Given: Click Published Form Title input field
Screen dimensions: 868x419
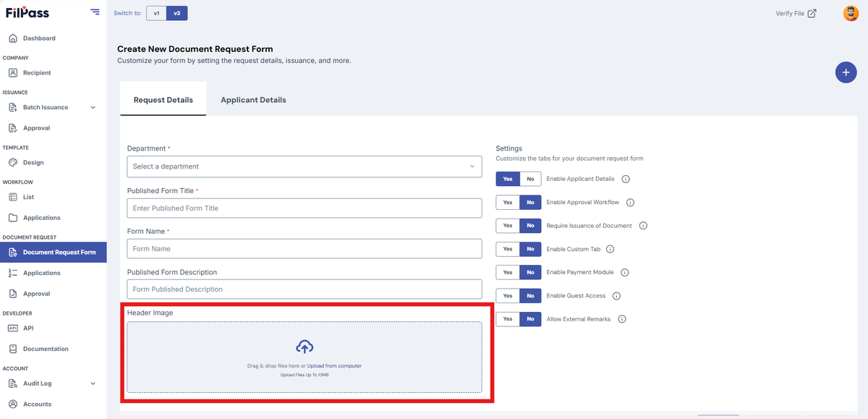Looking at the screenshot, I should [305, 208].
